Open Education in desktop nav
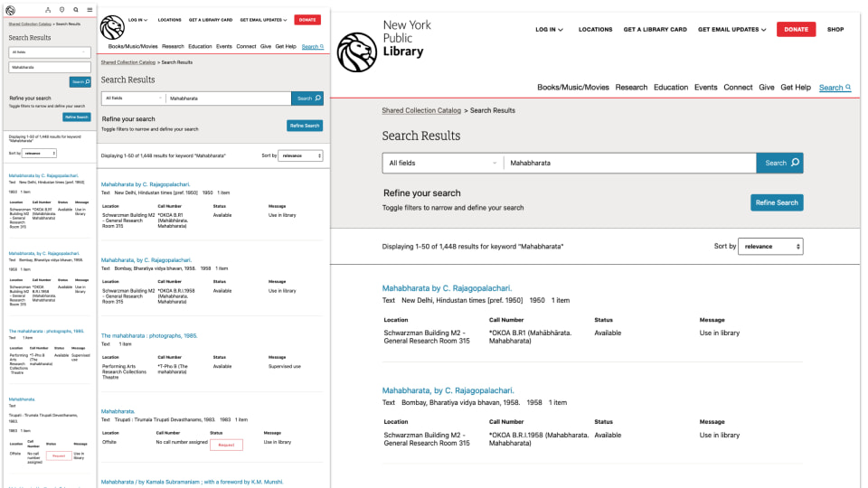Image resolution: width=868 pixels, height=488 pixels. tap(670, 88)
